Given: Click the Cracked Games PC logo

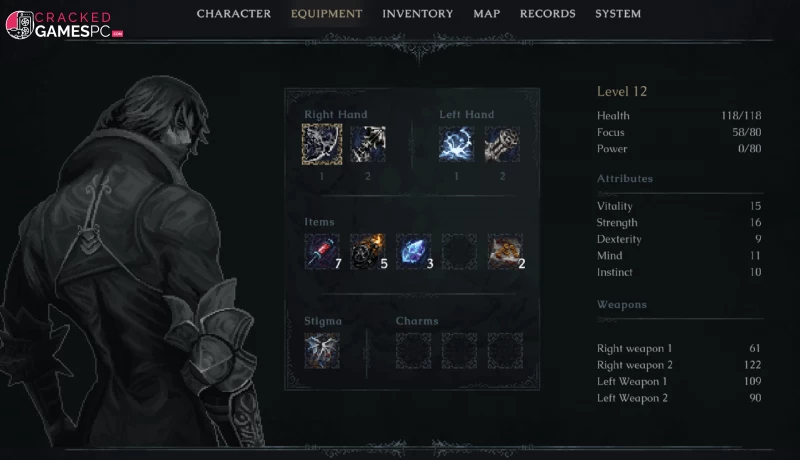Looking at the screenshot, I should coord(64,24).
